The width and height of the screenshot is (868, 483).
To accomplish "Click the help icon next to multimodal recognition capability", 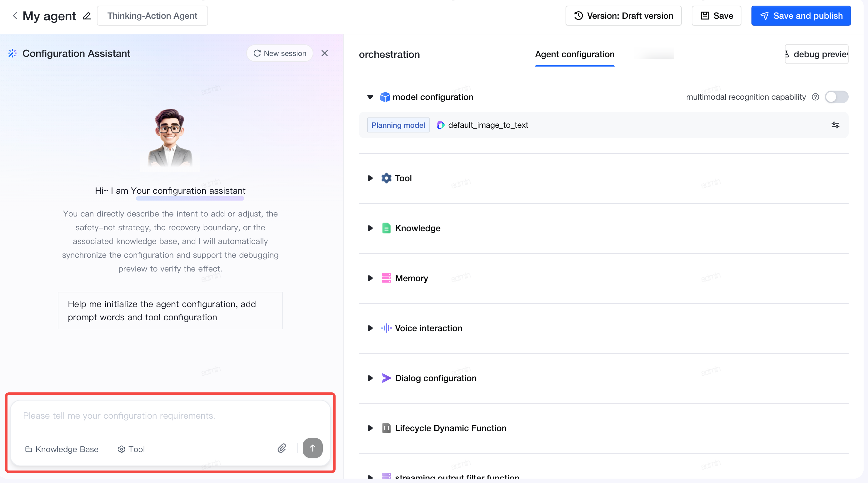I will pyautogui.click(x=816, y=97).
